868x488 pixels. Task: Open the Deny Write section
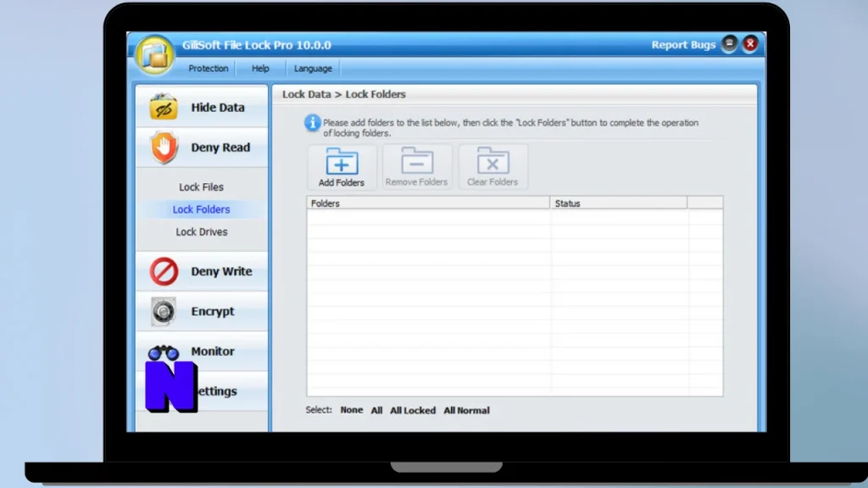click(x=202, y=271)
